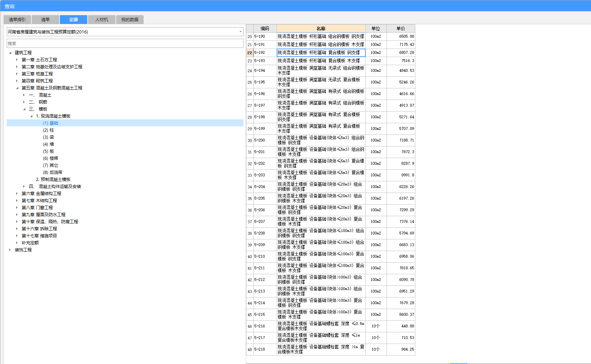
Task: Expand the 第一章 土石方工程 node
Action: click(x=17, y=60)
